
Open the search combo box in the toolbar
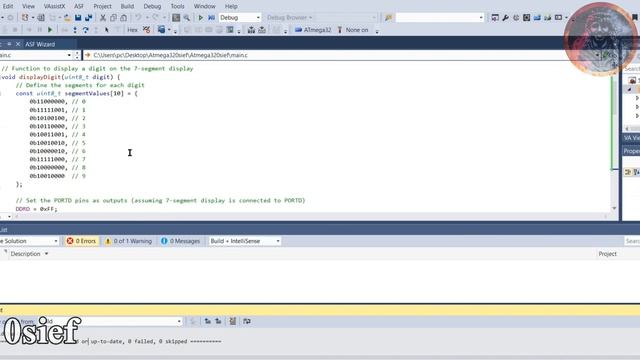pos(440,18)
